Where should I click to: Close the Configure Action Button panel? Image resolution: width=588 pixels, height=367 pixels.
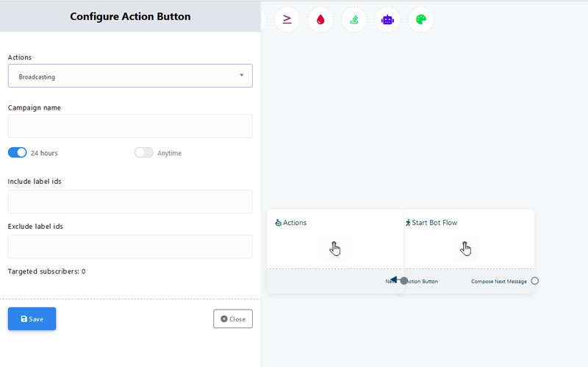233,318
